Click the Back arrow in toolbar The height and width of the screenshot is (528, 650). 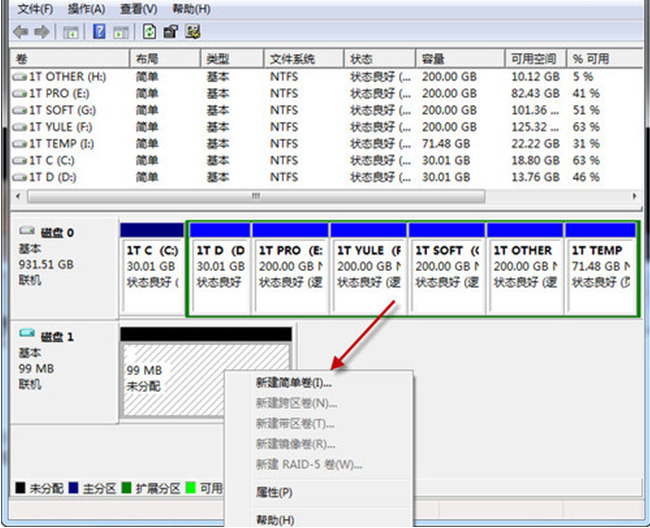tap(20, 32)
